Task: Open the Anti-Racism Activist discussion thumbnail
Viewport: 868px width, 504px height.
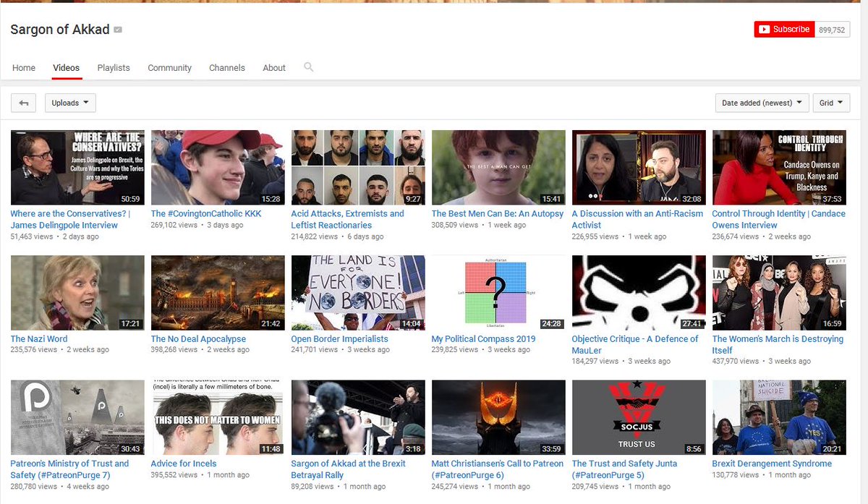Action: click(639, 168)
